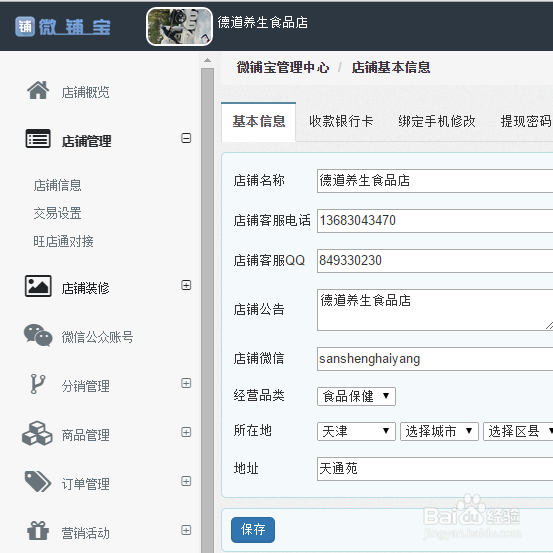
Task: Switch to the 基本信息 tab
Action: coord(259,122)
